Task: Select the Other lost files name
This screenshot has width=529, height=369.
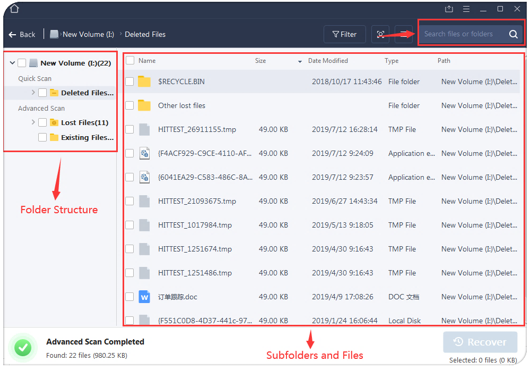Action: click(x=182, y=106)
